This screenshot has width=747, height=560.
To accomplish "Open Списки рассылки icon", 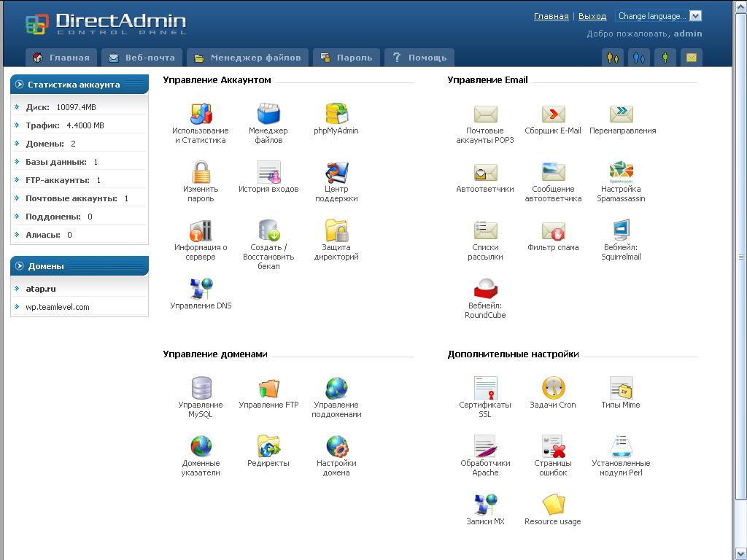I will click(x=485, y=230).
